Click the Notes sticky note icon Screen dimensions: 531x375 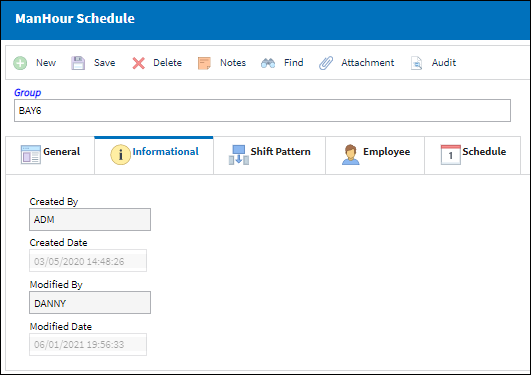click(204, 63)
